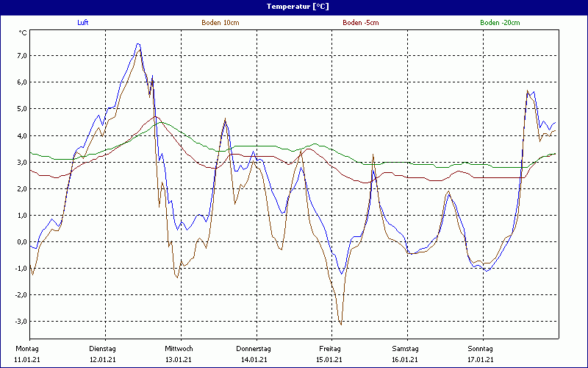Select the 'Freitag' day label
Screen dimensions: 588x368
tap(330, 348)
